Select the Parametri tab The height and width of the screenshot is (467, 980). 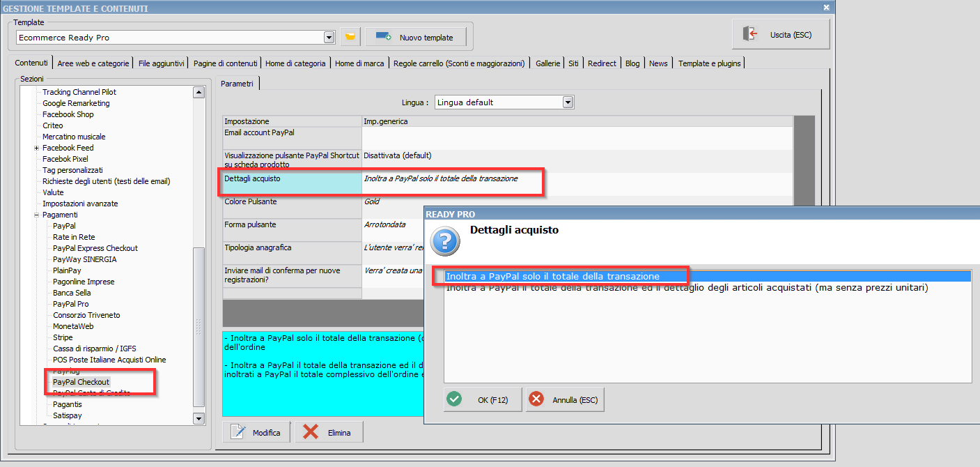237,84
